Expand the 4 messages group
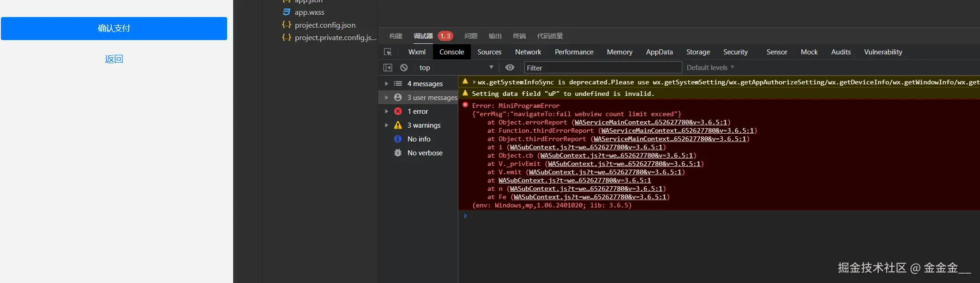 pyautogui.click(x=386, y=84)
